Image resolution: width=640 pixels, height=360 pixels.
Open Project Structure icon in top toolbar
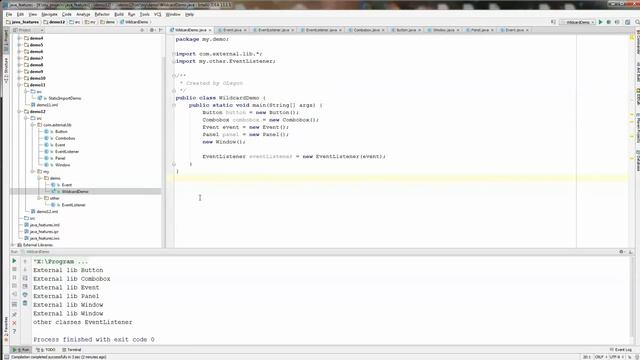628,22
